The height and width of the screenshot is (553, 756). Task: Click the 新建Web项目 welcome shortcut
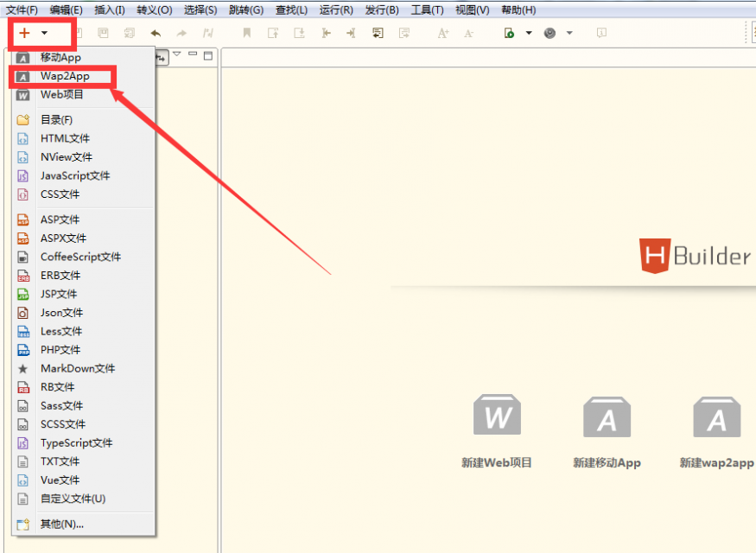tap(497, 431)
